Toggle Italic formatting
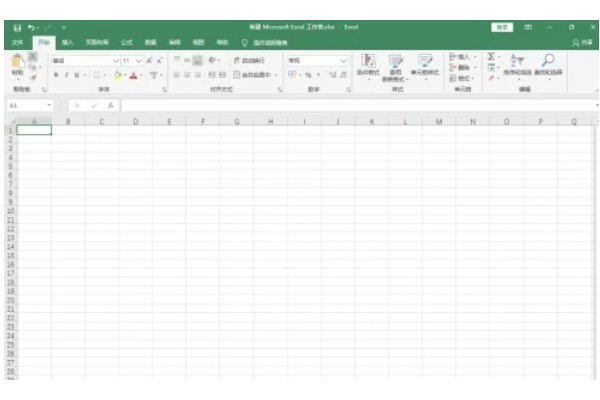Viewport: 600px width, 400px height. pyautogui.click(x=66, y=75)
